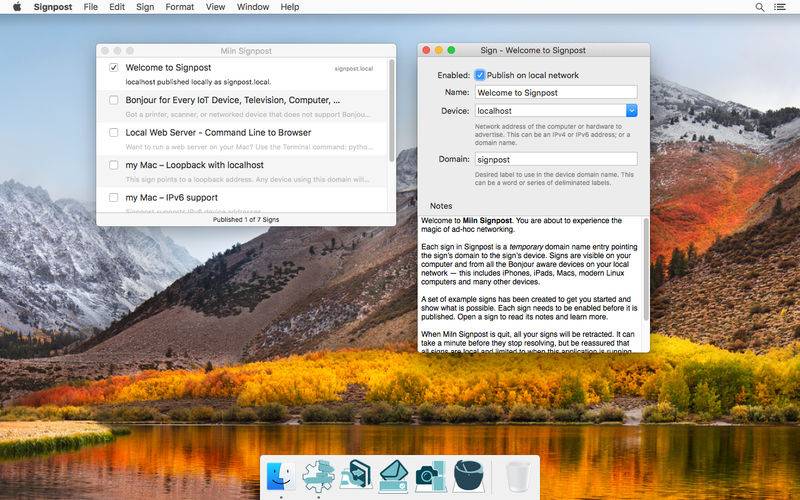Click the 'Notes' section label

(441, 206)
